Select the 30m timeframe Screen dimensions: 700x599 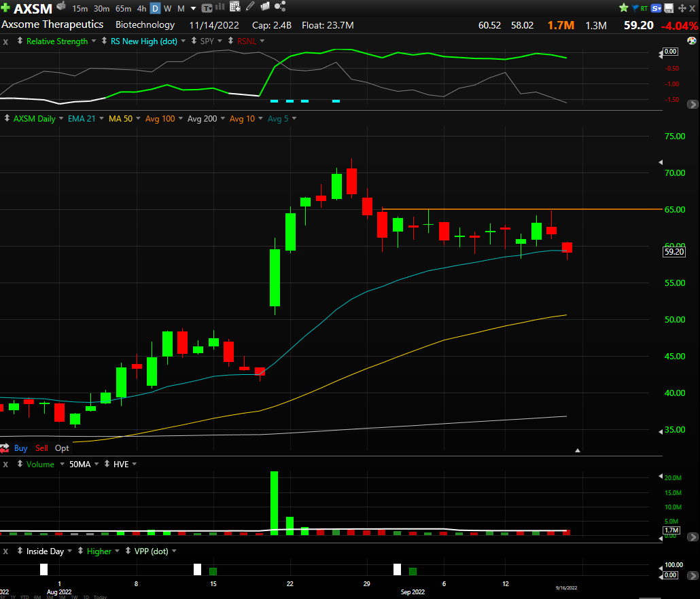point(101,8)
